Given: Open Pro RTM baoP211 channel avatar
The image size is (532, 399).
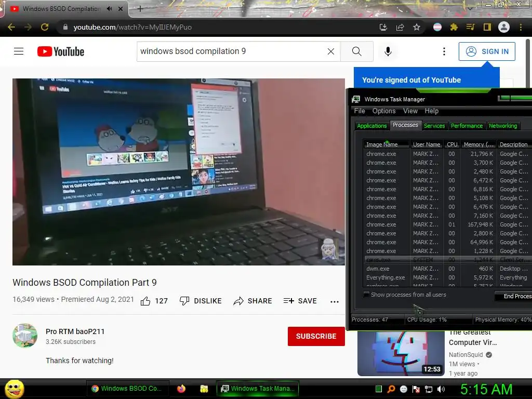Looking at the screenshot, I should 25,336.
